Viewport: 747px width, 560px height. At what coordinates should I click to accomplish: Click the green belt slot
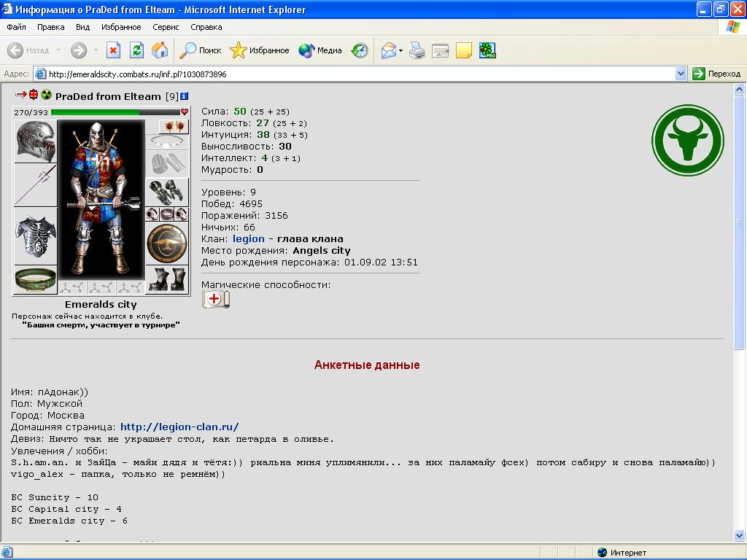pyautogui.click(x=35, y=279)
